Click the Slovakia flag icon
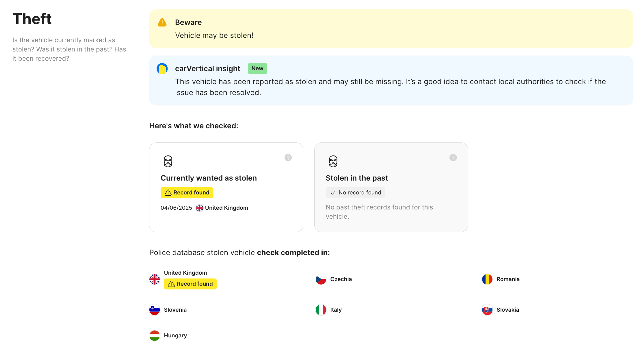The height and width of the screenshot is (350, 644). click(x=487, y=310)
